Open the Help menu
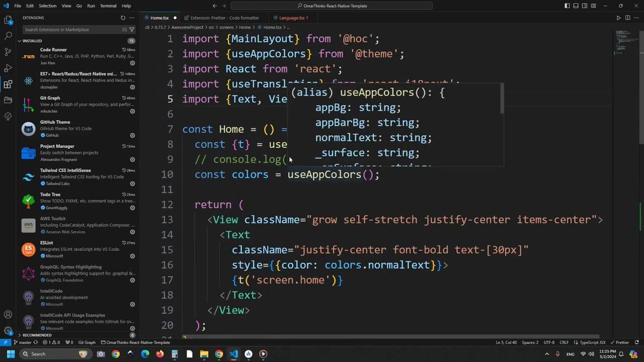Screen dimensions: 644x362 click(x=126, y=6)
